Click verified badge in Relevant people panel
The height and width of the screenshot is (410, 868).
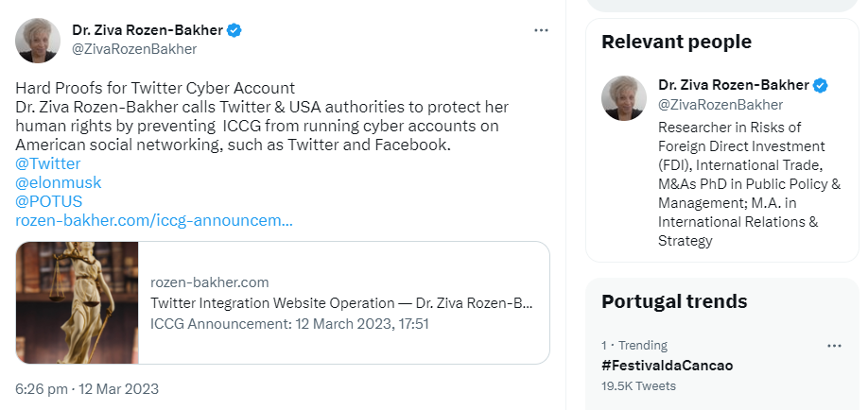pos(821,85)
